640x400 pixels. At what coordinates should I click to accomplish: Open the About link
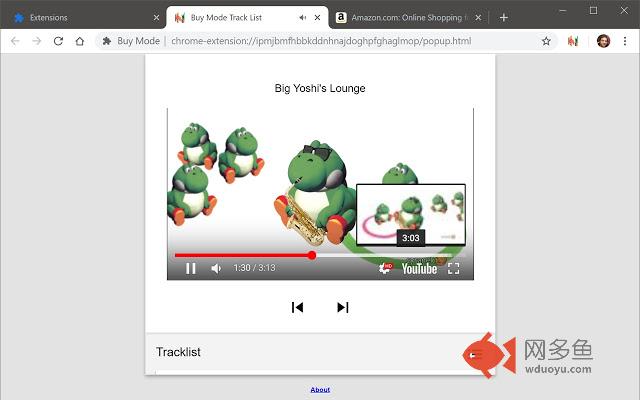(320, 390)
